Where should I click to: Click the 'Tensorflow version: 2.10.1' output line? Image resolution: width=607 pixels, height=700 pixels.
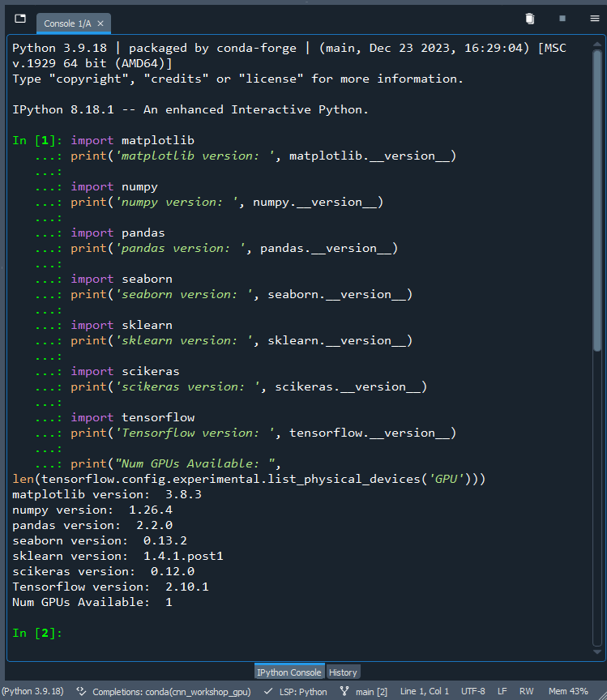pos(110,587)
